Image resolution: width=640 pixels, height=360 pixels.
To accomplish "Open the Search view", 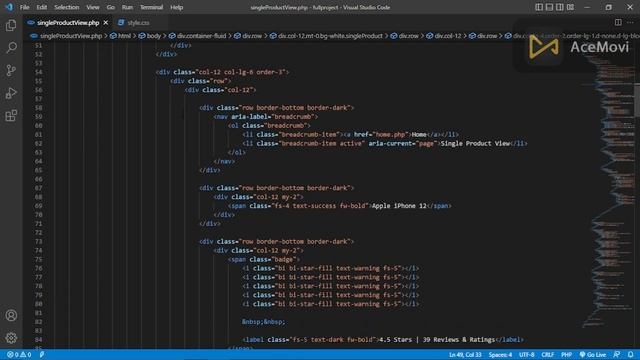I will [x=11, y=47].
